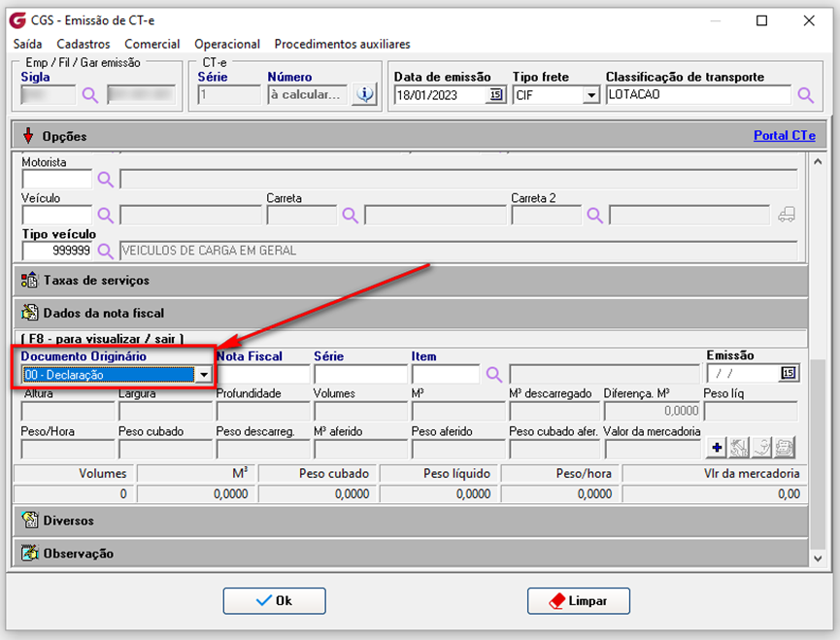
Task: Click the Nota Fiscal input field
Action: pyautogui.click(x=262, y=374)
